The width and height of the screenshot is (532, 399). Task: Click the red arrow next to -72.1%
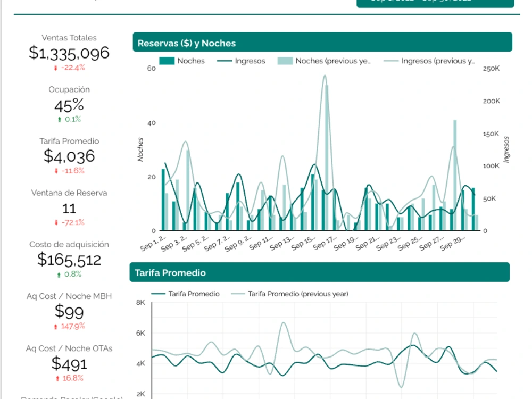(x=57, y=222)
